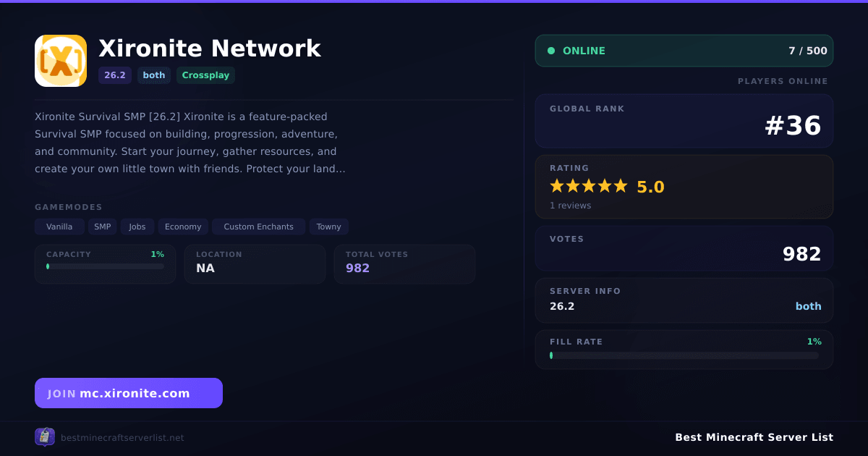Choose the Towny gamemode tag

click(x=329, y=227)
